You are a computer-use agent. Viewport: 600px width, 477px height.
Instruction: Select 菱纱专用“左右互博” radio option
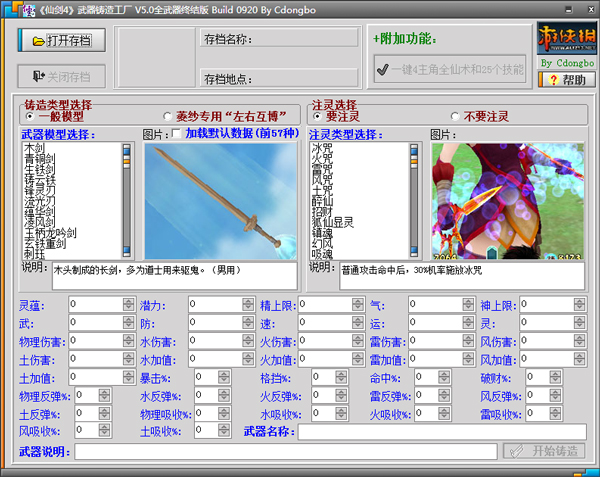point(168,117)
